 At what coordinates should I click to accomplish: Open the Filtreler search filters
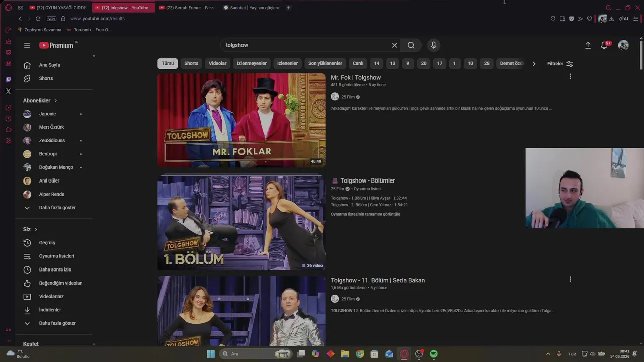pyautogui.click(x=560, y=64)
